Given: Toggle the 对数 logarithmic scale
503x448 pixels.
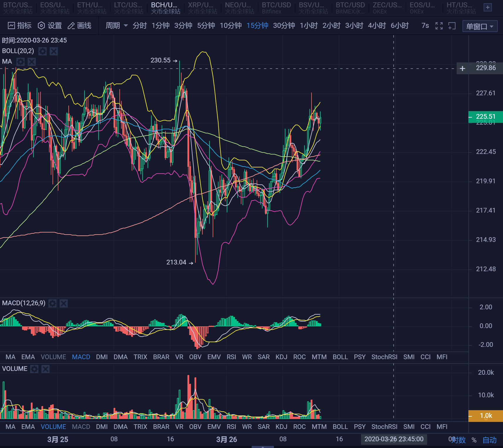Looking at the screenshot, I should tap(459, 440).
